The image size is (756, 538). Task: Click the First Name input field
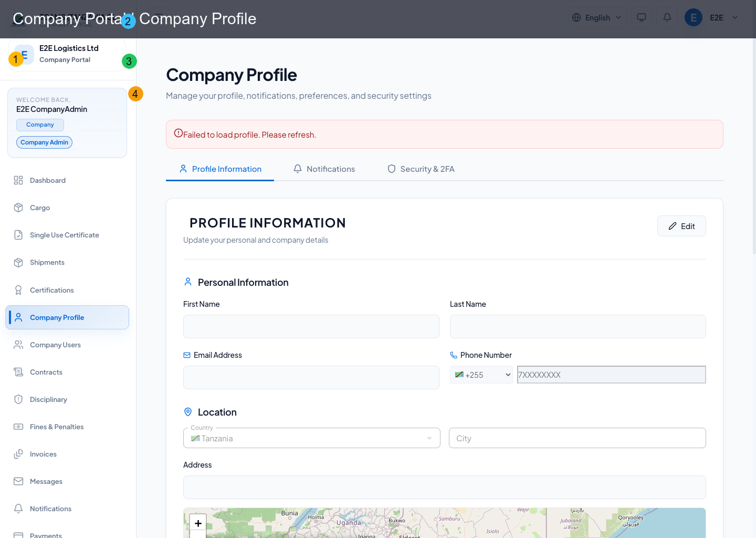311,326
